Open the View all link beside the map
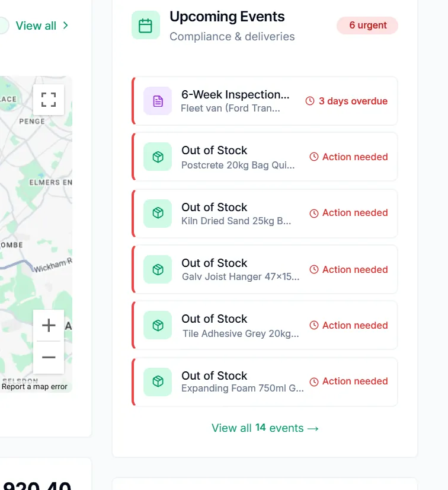Viewport: 448px width, 490px height. [x=36, y=26]
